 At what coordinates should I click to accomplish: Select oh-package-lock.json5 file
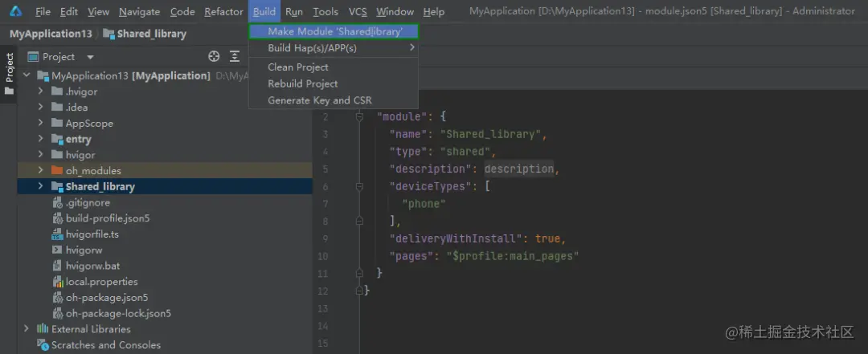(165, 313)
